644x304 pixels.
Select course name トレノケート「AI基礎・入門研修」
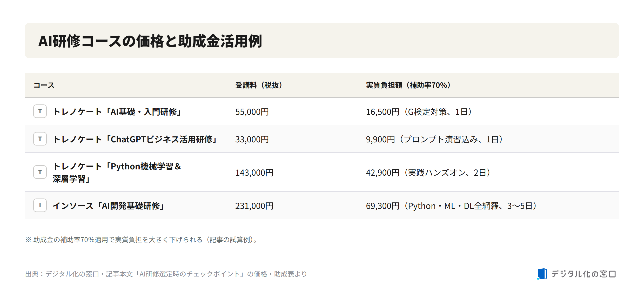click(x=117, y=112)
